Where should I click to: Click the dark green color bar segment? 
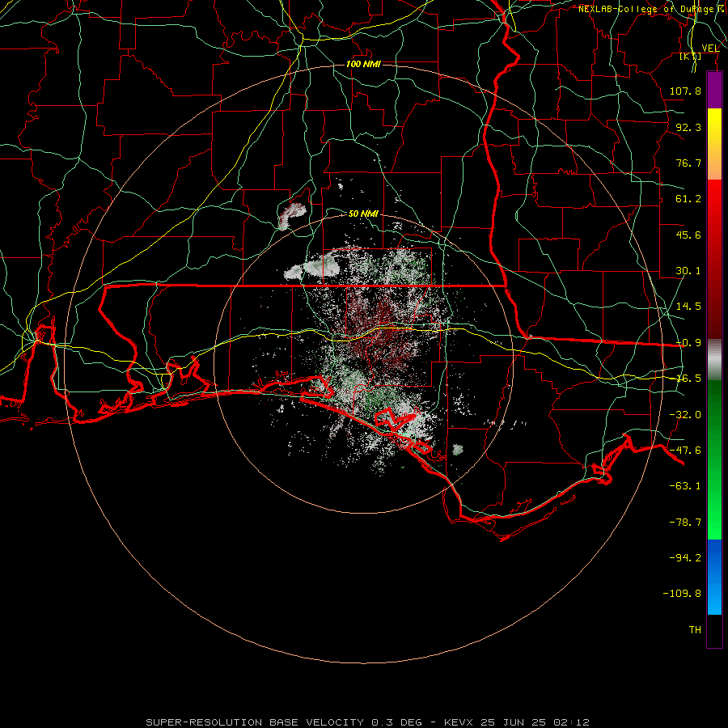[x=714, y=418]
